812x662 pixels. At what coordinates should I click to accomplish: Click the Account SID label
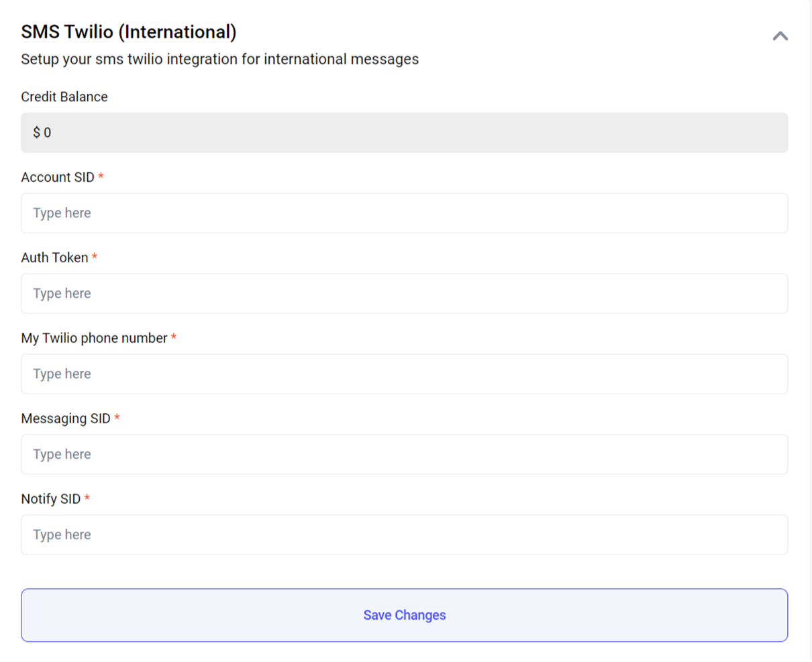pos(58,177)
